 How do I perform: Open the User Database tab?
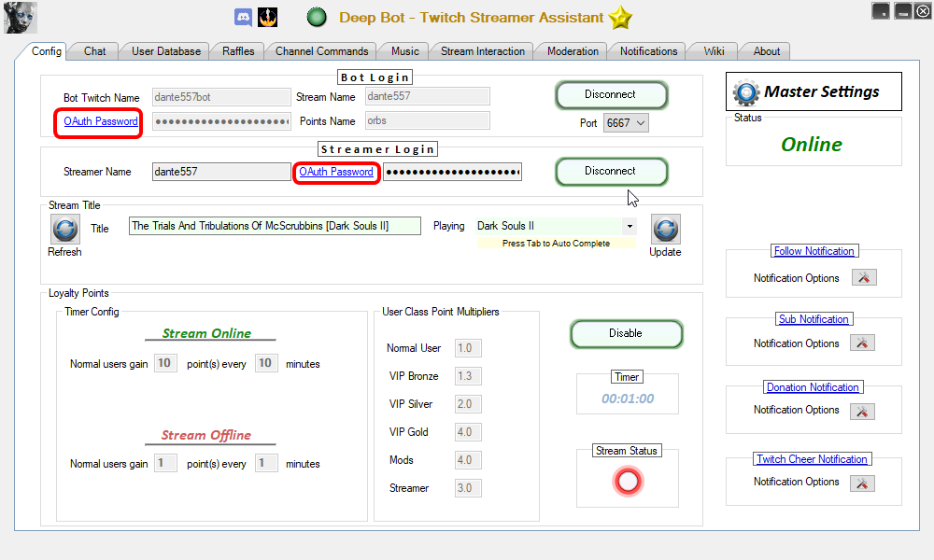(166, 51)
